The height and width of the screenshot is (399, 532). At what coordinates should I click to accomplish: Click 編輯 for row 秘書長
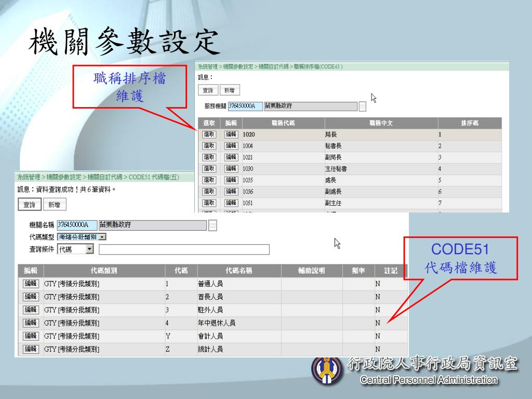231,146
